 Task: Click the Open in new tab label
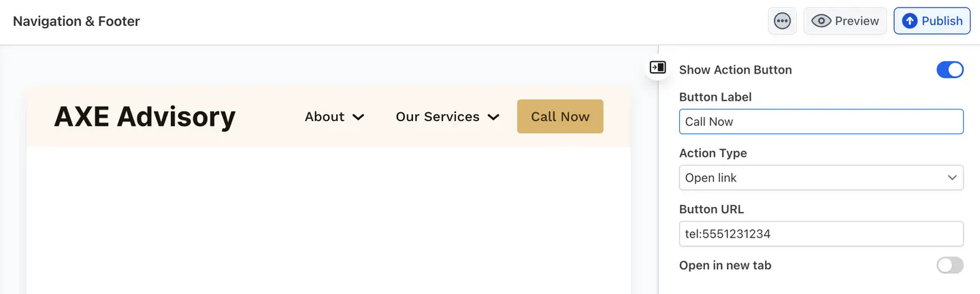pos(725,265)
